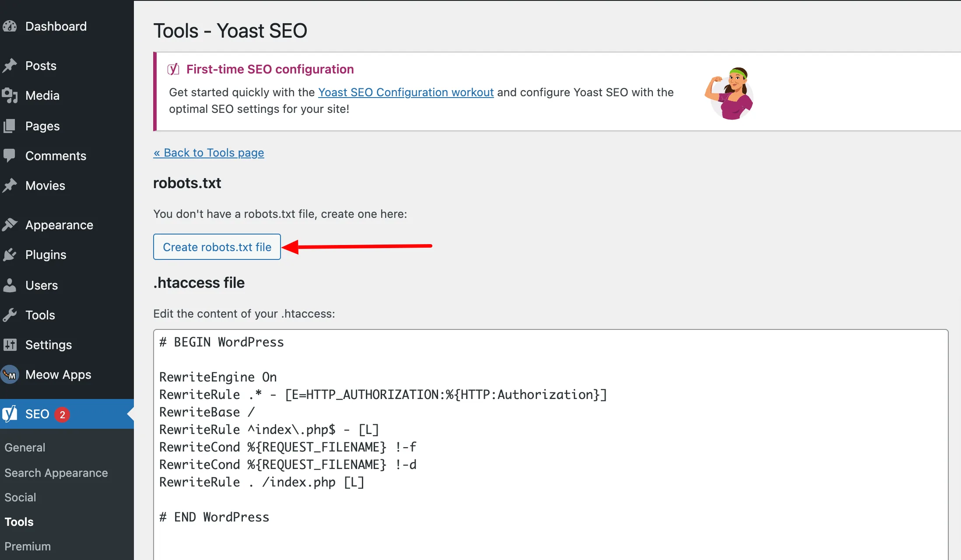Screen dimensions: 961x560
Task: Click the Users person icon
Action: (10, 285)
